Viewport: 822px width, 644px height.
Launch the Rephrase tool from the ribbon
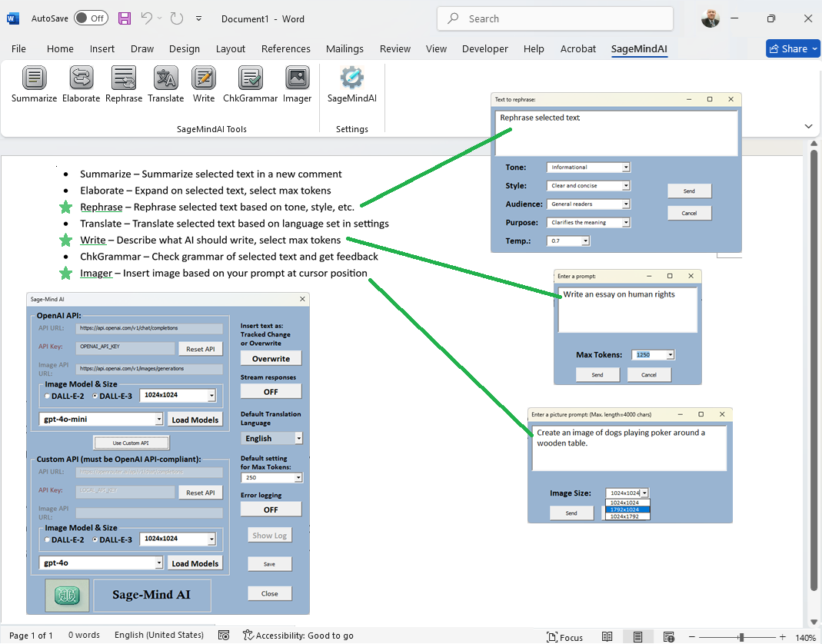[124, 84]
